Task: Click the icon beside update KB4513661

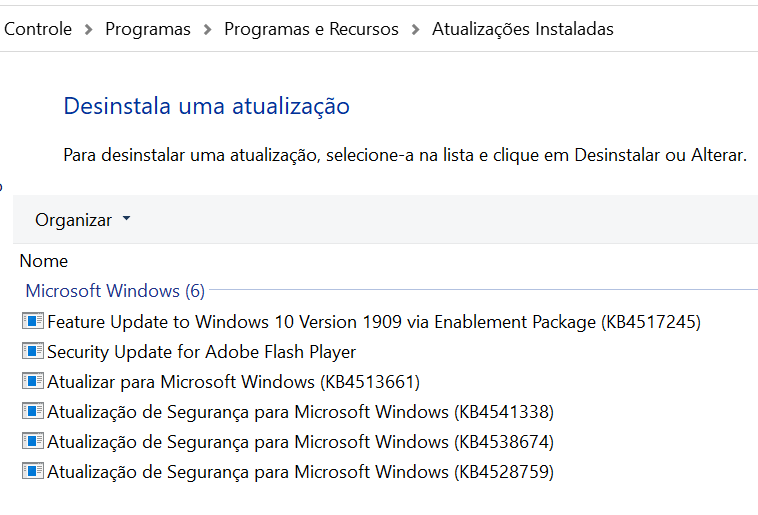Action: pyautogui.click(x=33, y=381)
